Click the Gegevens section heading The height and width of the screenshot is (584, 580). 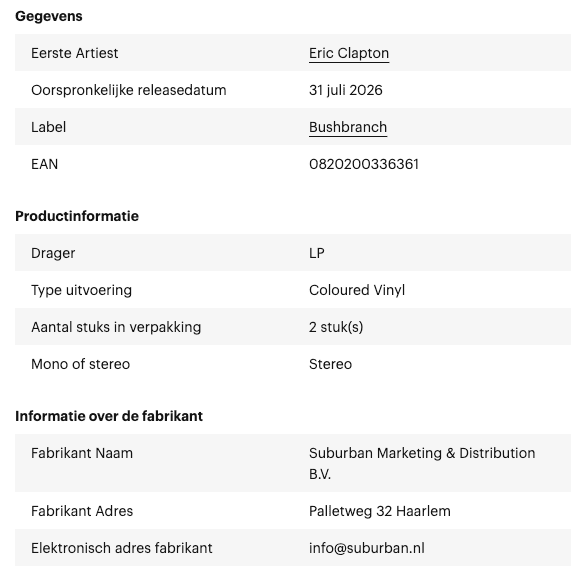click(x=49, y=16)
